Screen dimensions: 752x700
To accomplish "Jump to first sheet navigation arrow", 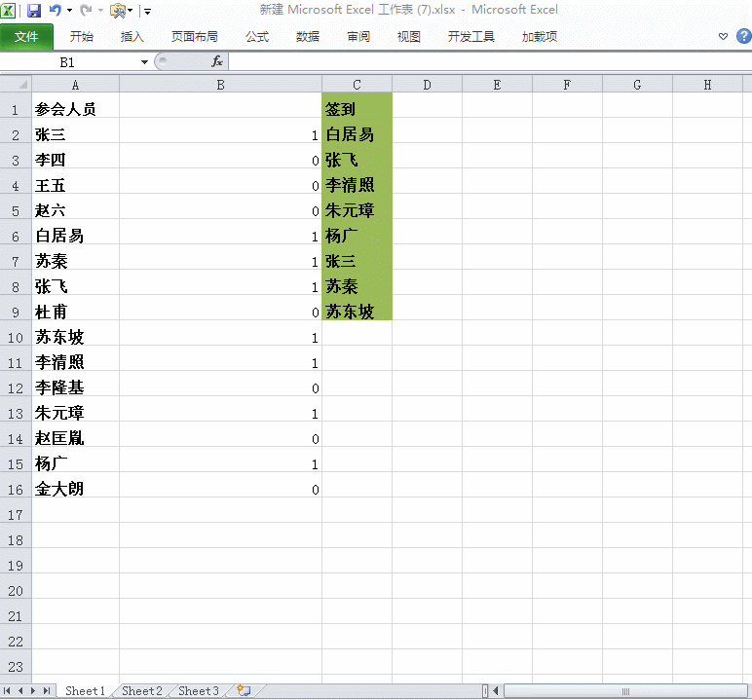I will [7, 691].
